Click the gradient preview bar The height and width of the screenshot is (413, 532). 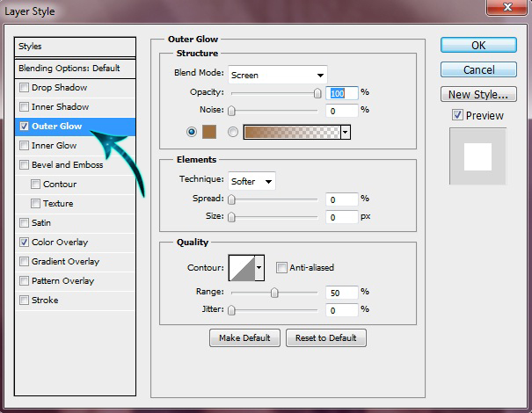(292, 132)
